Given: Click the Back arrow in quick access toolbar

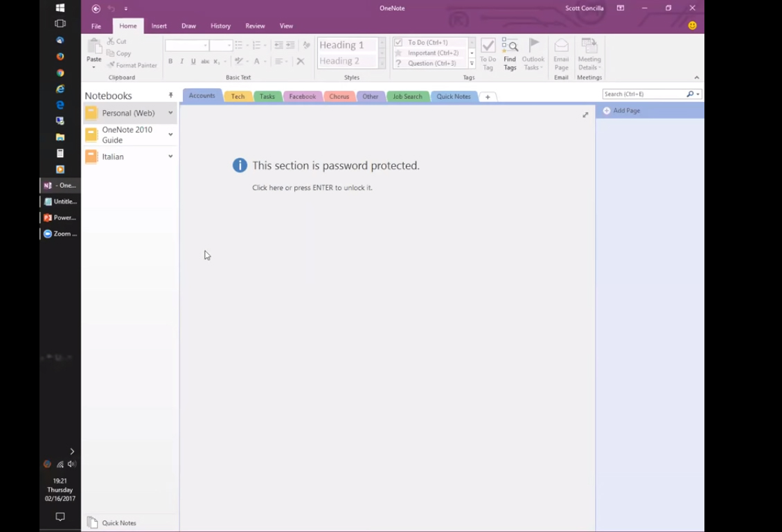Looking at the screenshot, I should tap(96, 8).
